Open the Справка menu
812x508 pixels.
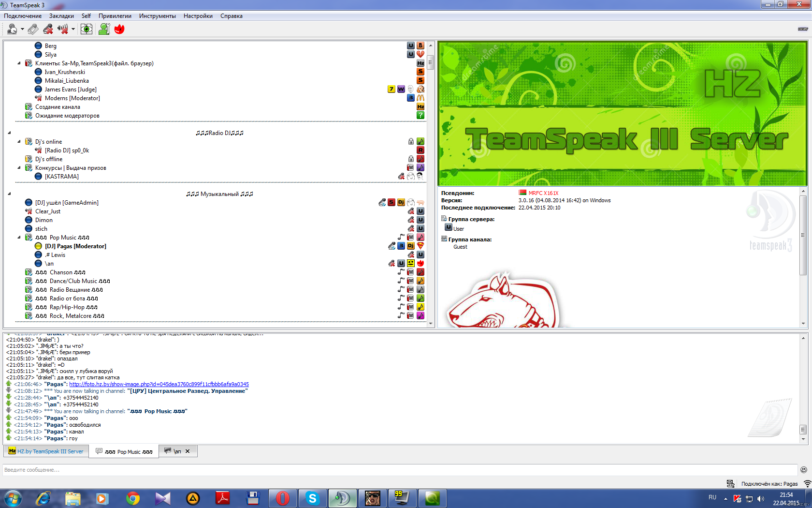coord(232,16)
